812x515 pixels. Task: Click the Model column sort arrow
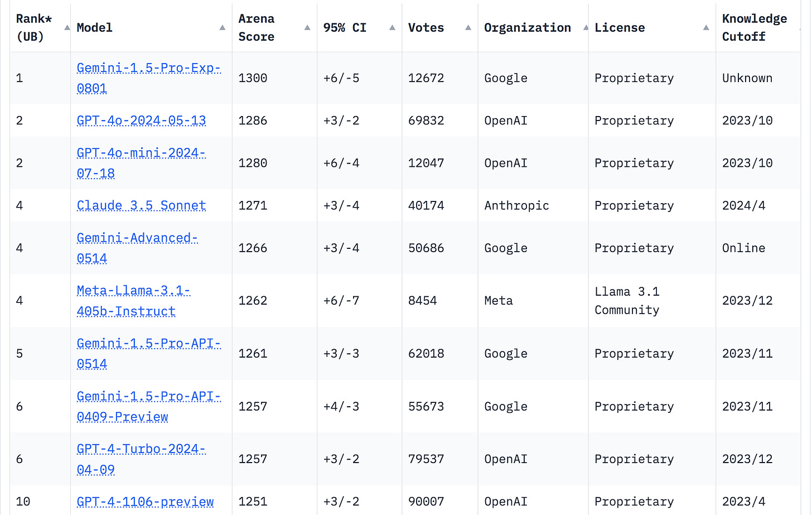[x=223, y=27]
